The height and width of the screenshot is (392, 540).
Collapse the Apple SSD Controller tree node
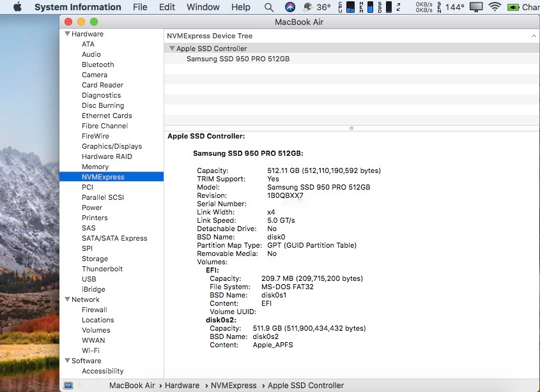click(172, 49)
